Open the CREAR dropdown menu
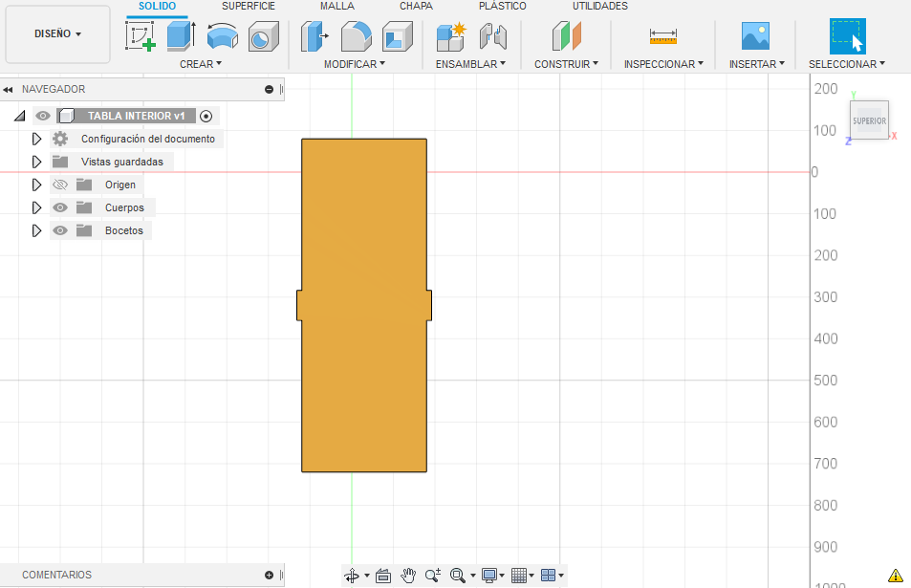 [201, 64]
